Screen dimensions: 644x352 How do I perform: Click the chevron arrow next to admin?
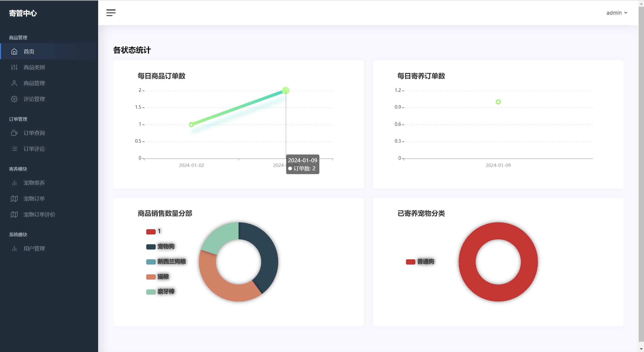click(626, 13)
